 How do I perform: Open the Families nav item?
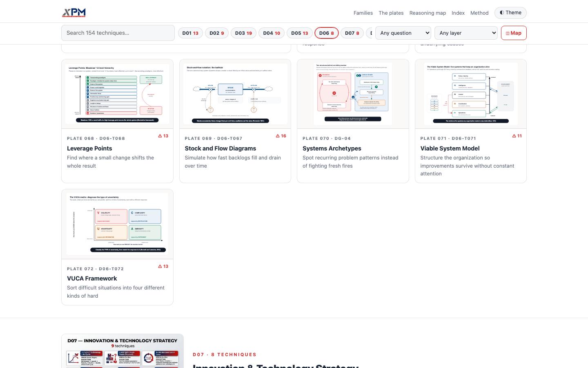(363, 13)
